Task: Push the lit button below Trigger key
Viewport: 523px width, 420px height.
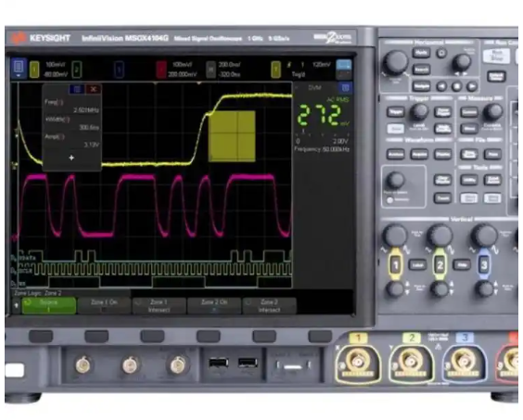Action: point(396,129)
